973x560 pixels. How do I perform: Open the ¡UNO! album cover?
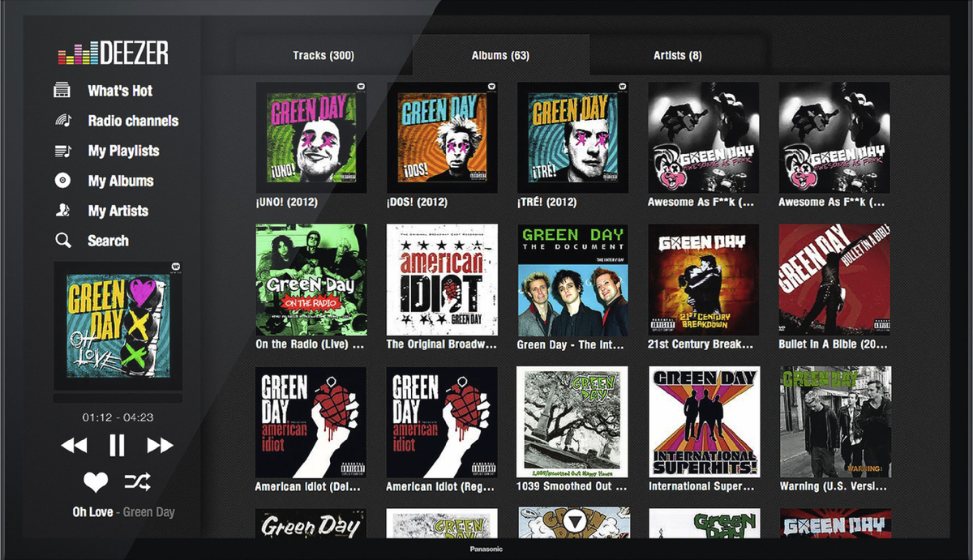pos(311,137)
